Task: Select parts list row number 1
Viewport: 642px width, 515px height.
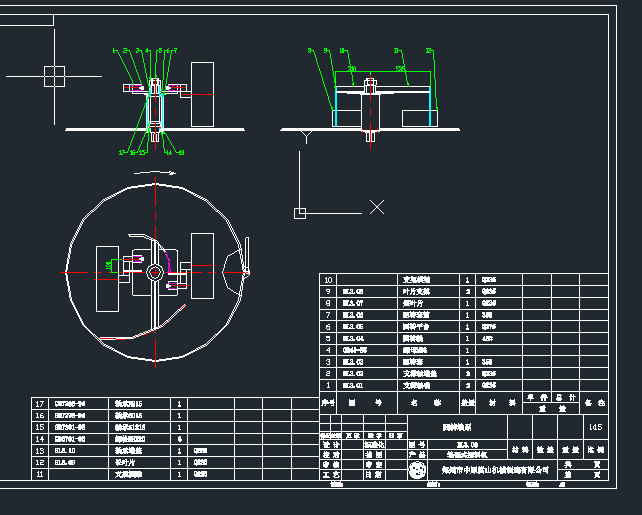Action: 464,385
